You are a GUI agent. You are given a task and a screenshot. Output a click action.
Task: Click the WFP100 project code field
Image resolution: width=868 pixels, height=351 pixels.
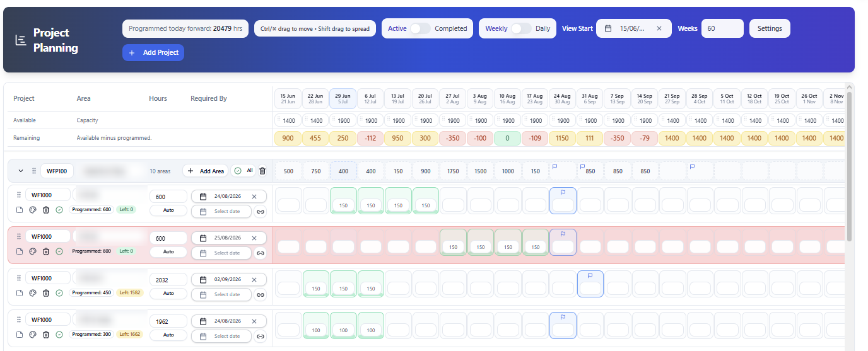point(57,171)
